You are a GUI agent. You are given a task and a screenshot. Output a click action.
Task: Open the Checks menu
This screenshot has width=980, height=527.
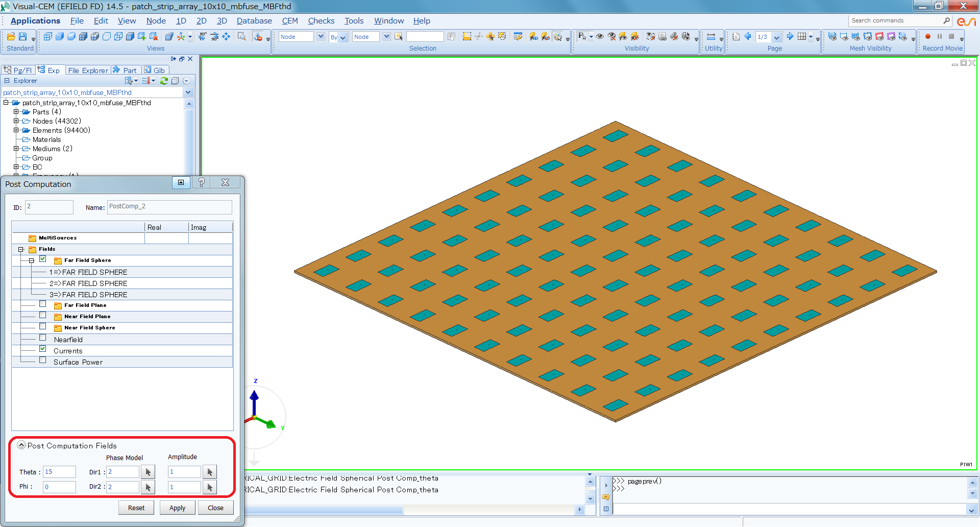[321, 21]
